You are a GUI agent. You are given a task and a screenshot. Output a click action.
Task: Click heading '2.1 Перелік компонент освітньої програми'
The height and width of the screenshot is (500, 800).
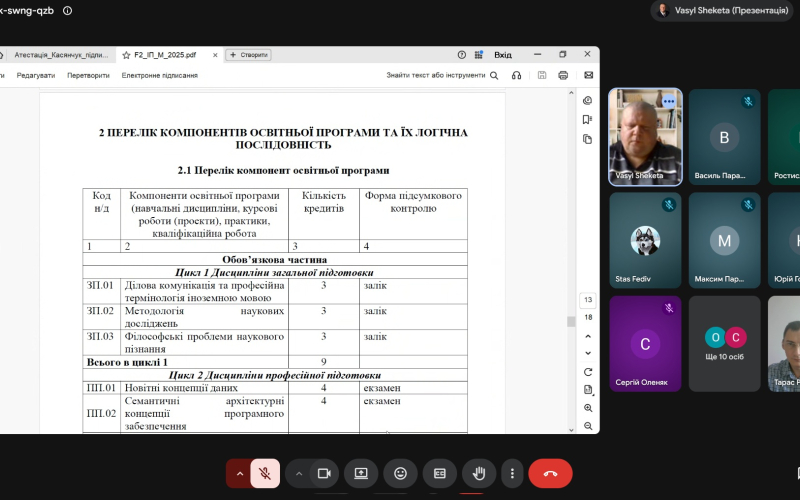click(283, 170)
